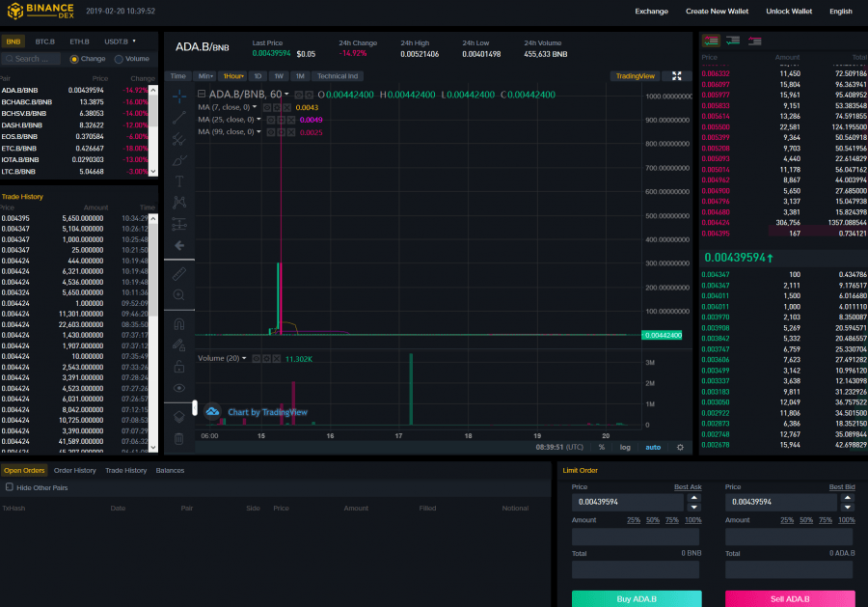Switch to the BTC.B market tab
This screenshot has width=868, height=607.
click(44, 41)
